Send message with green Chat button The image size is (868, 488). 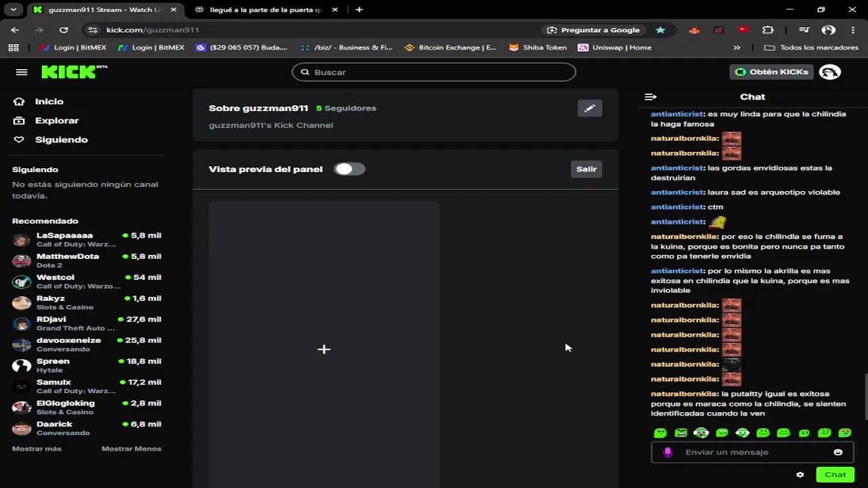coord(835,474)
